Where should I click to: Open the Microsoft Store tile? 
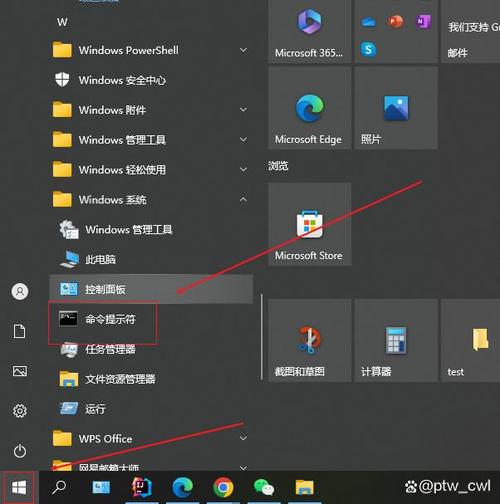pos(309,224)
